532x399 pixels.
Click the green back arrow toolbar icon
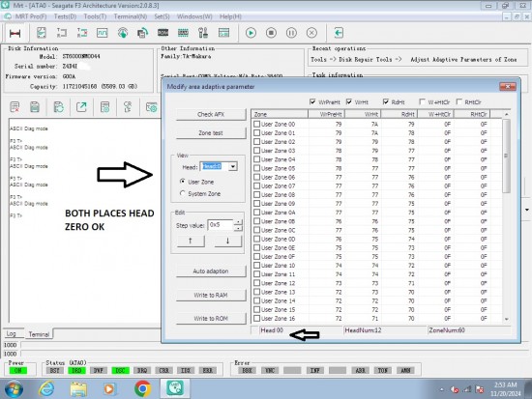(339, 33)
